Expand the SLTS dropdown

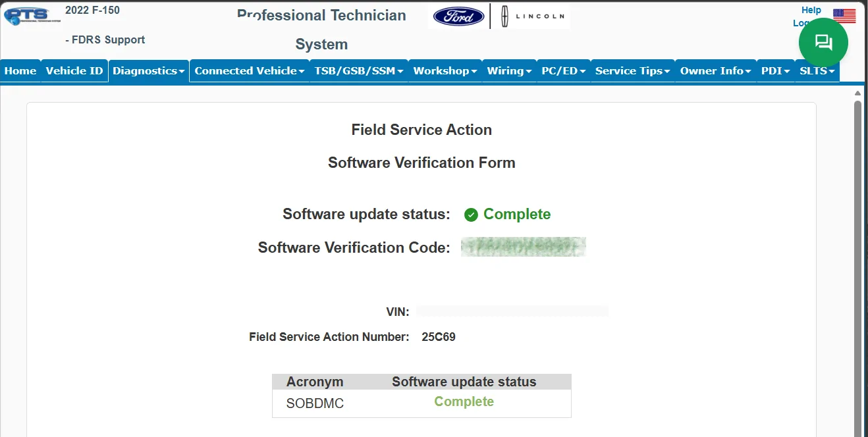pos(817,70)
